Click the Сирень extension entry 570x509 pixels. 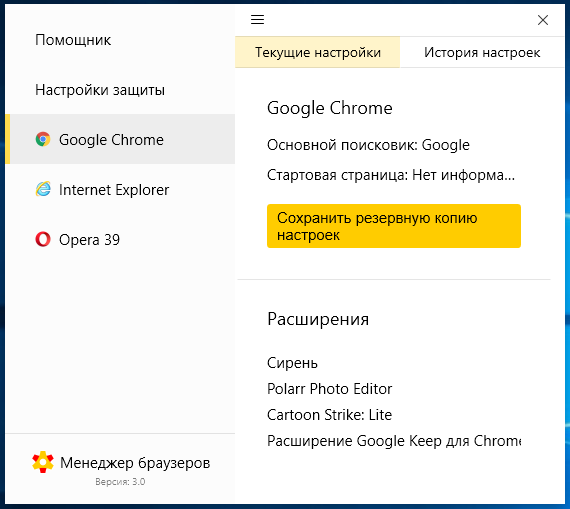tap(292, 363)
